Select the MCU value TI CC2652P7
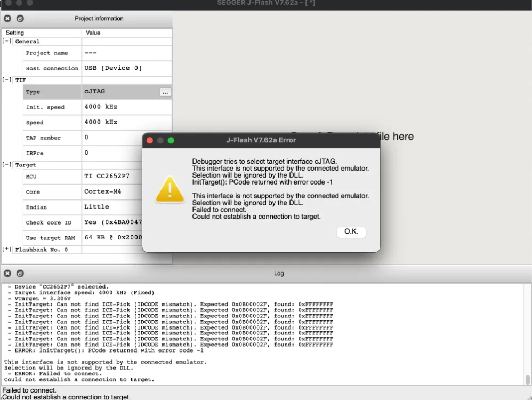Viewport: 532px width, 400px height. (112, 176)
